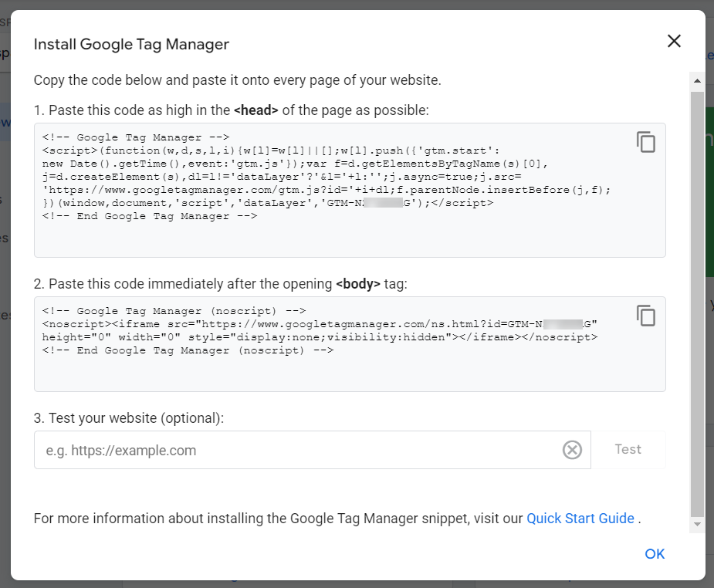Click the upper copy-to-clipboard icon
Viewport: 714px width, 588px height.
(646, 142)
